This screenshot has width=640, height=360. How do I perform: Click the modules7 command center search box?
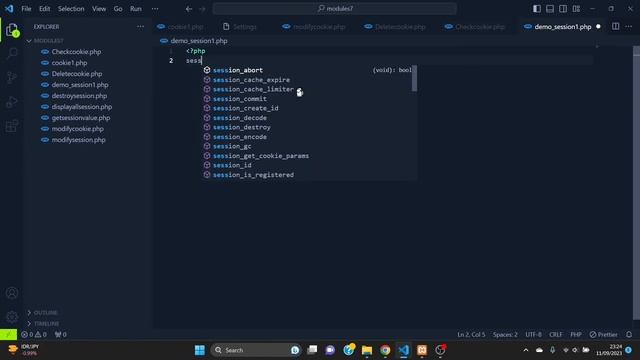pos(335,9)
